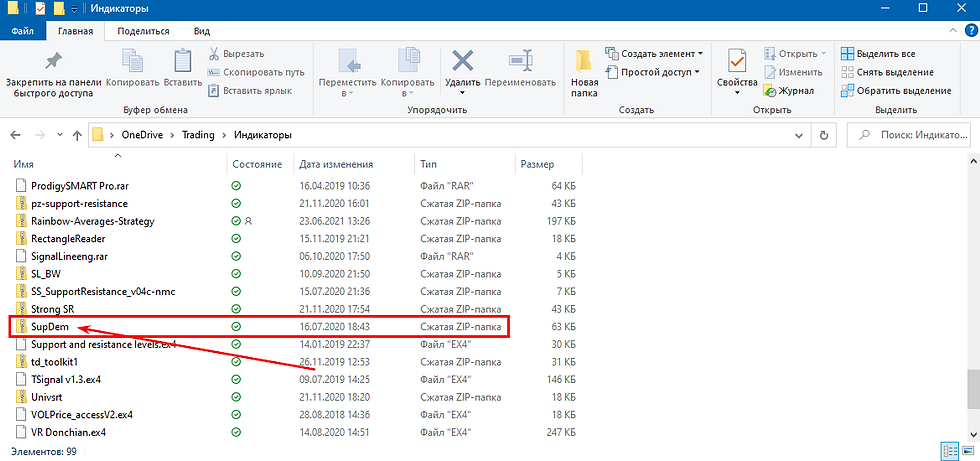Click the Forward navigation arrow
This screenshot has height=461, width=980.
point(39,135)
